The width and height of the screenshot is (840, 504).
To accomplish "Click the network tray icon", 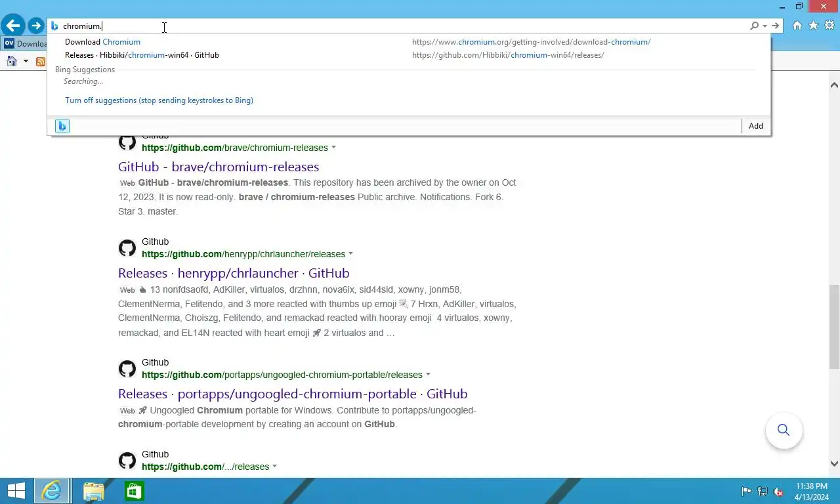I will tap(763, 492).
